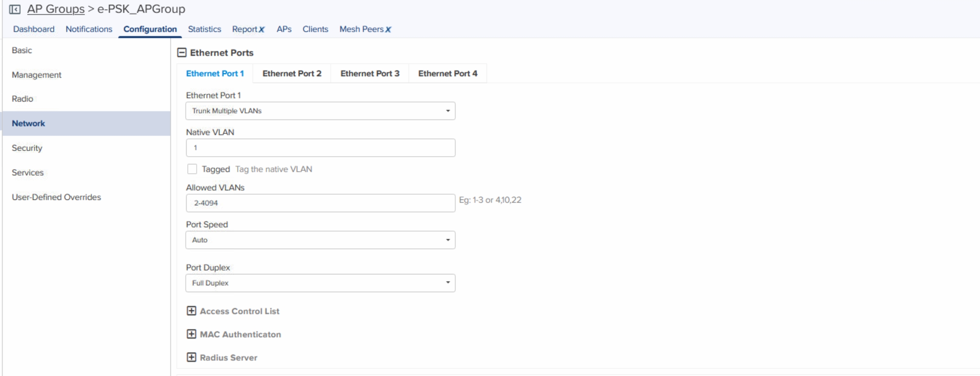Expand the Radius Server section

(x=191, y=357)
